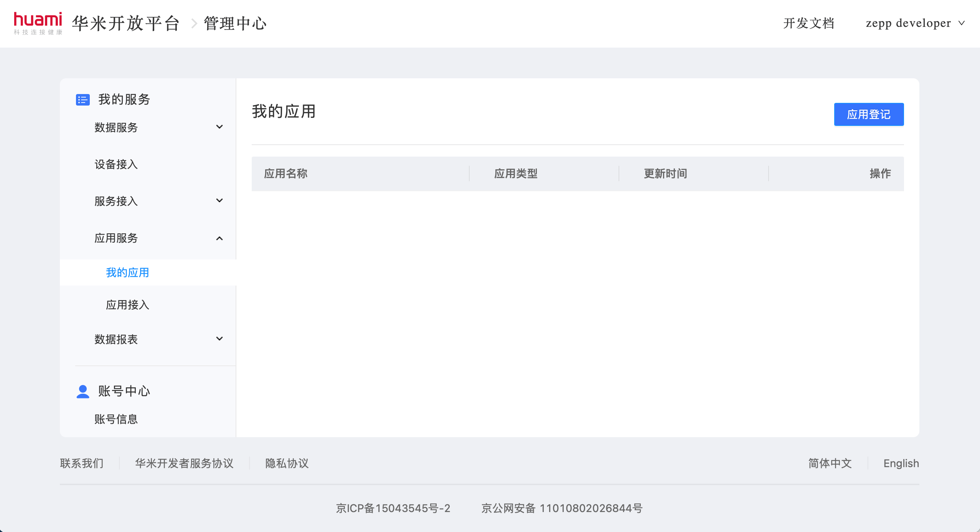Open the zepp developer account dropdown
The height and width of the screenshot is (532, 980).
(x=915, y=23)
